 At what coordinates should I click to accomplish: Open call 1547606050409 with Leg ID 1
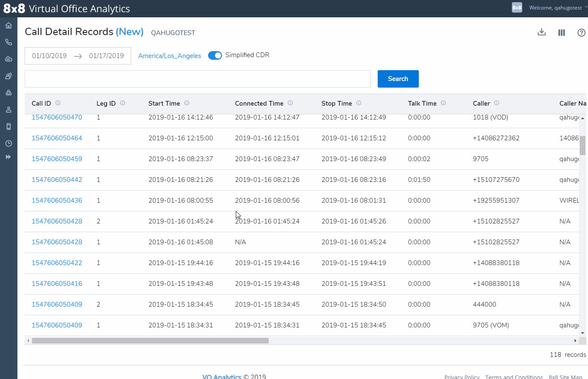[x=57, y=325]
